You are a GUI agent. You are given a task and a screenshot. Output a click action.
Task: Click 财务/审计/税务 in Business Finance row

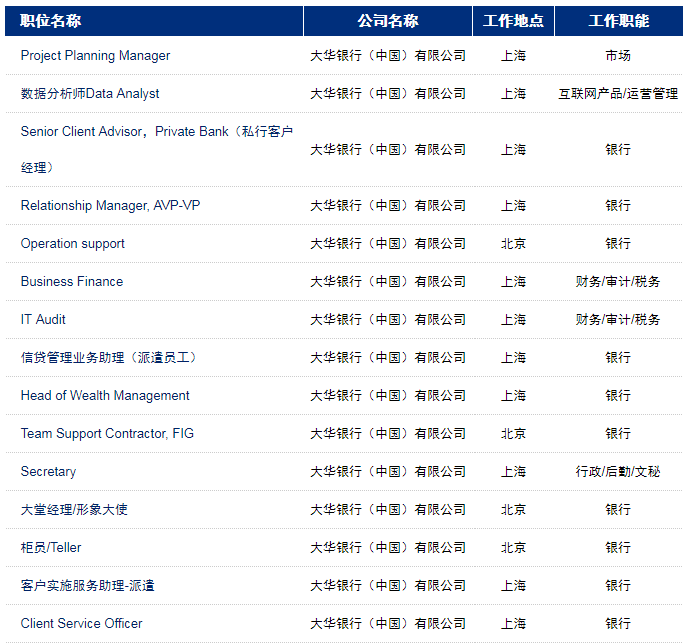tap(618, 282)
